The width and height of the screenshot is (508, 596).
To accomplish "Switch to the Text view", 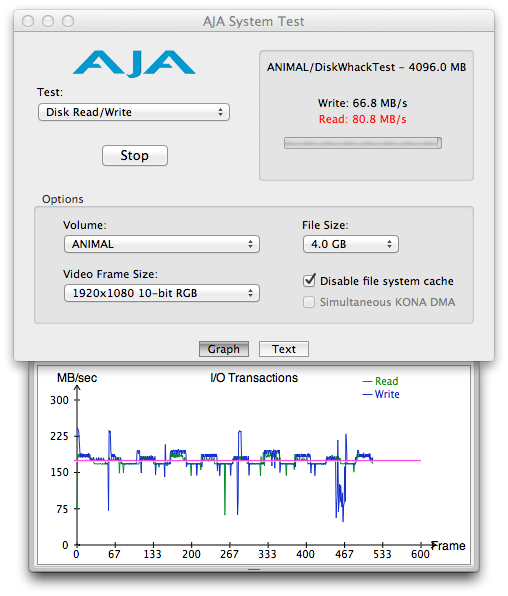I will (284, 349).
